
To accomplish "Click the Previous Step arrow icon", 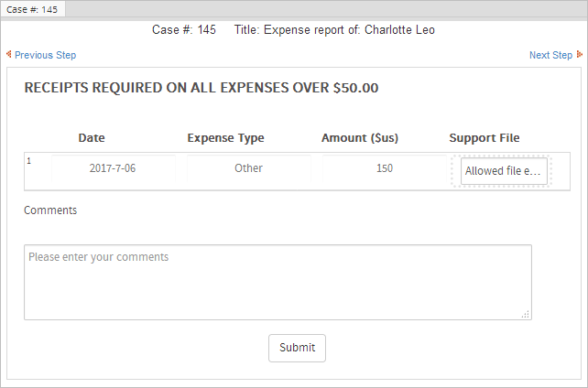I will [x=9, y=54].
